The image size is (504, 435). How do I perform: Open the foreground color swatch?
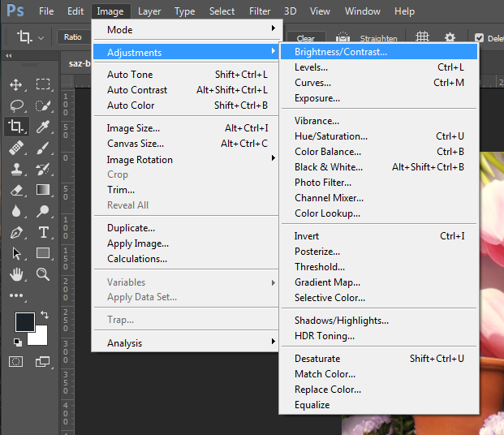click(24, 321)
